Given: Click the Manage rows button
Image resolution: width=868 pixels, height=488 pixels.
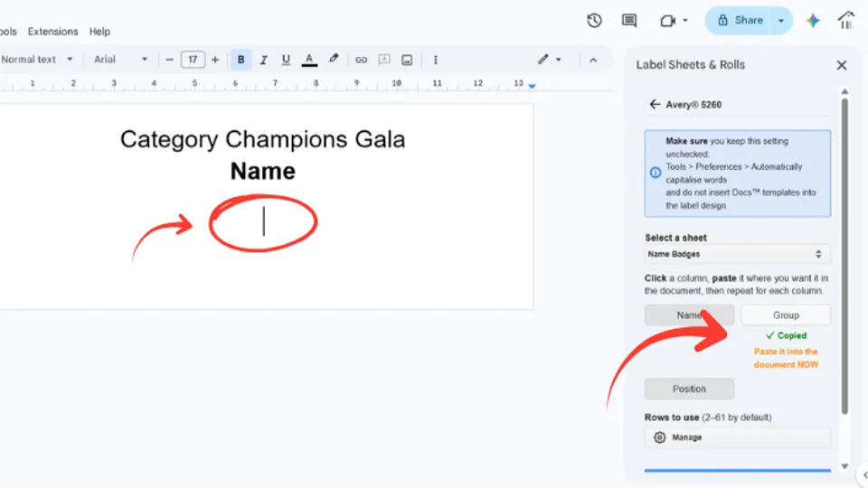Looking at the screenshot, I should click(x=738, y=437).
